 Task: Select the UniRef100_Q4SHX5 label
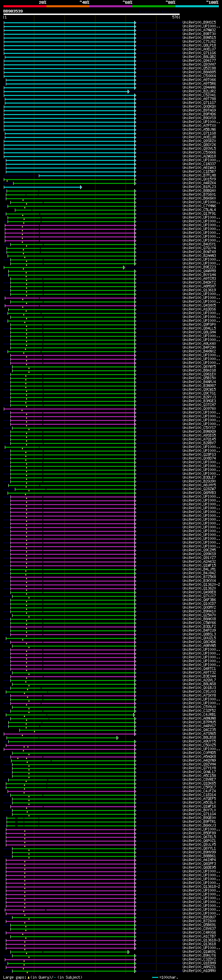point(199,305)
